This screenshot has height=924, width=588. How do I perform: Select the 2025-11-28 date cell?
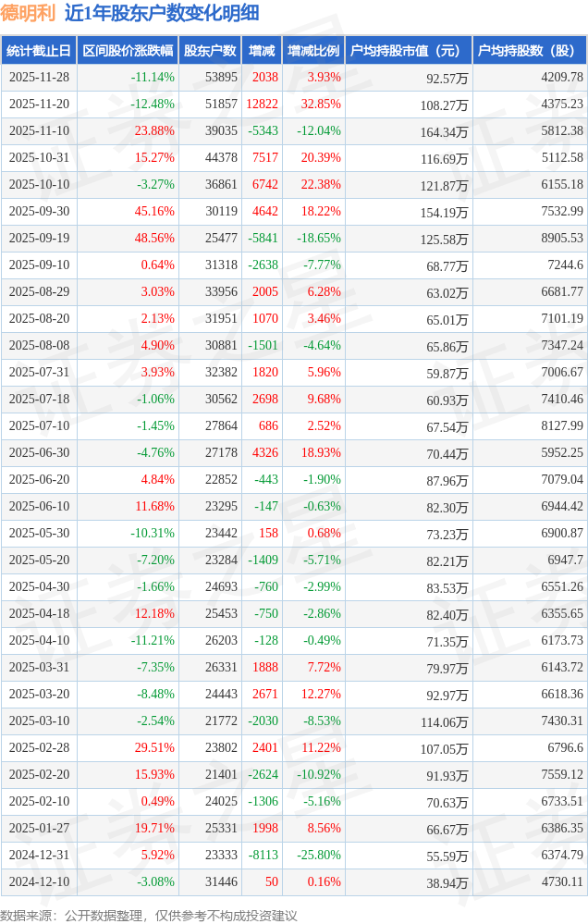[39, 78]
